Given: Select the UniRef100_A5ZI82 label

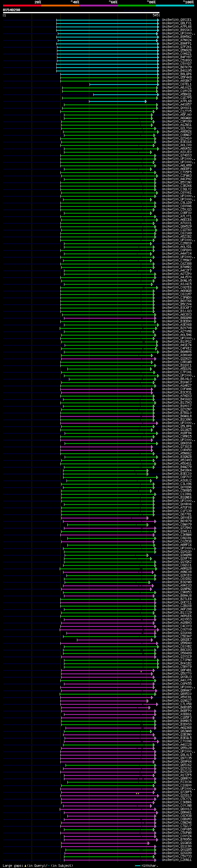Looking at the screenshot, I should [176, 237].
